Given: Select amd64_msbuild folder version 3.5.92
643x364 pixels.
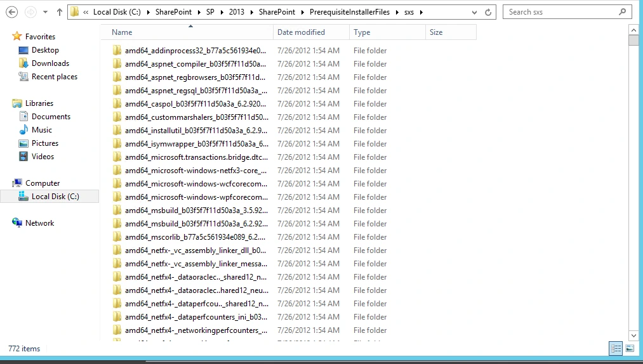Looking at the screenshot, I should tap(196, 211).
